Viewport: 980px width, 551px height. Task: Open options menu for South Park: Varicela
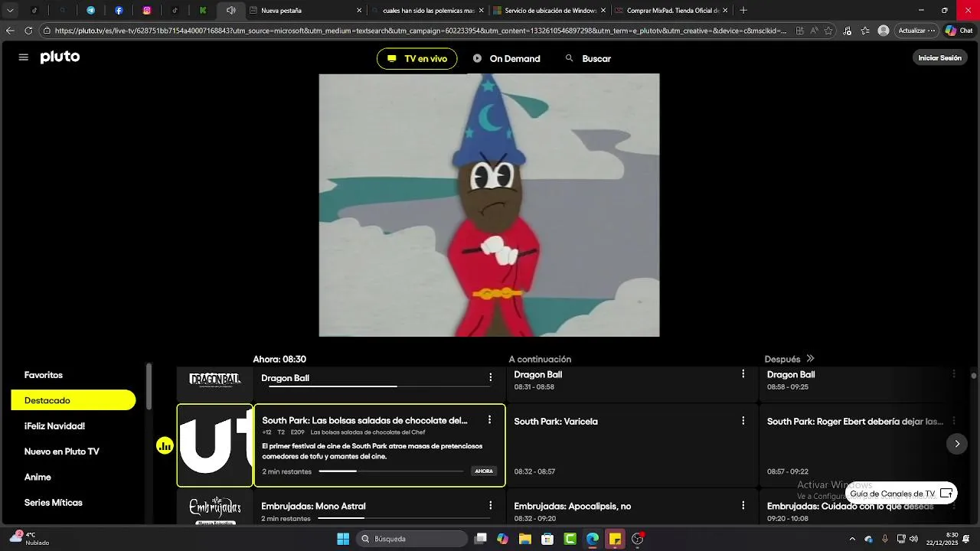[743, 420]
